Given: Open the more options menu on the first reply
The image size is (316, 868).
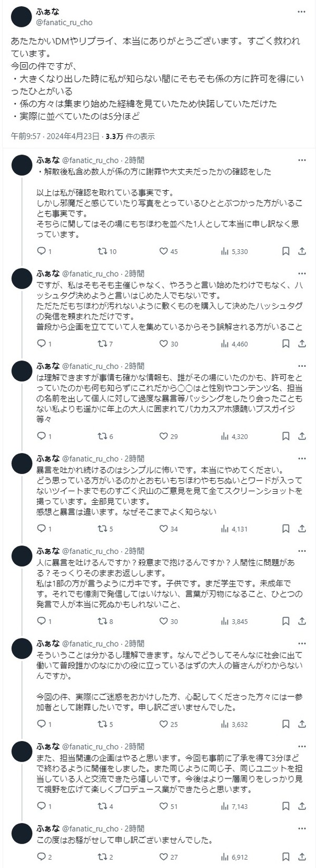Looking at the screenshot, I should pos(302,160).
